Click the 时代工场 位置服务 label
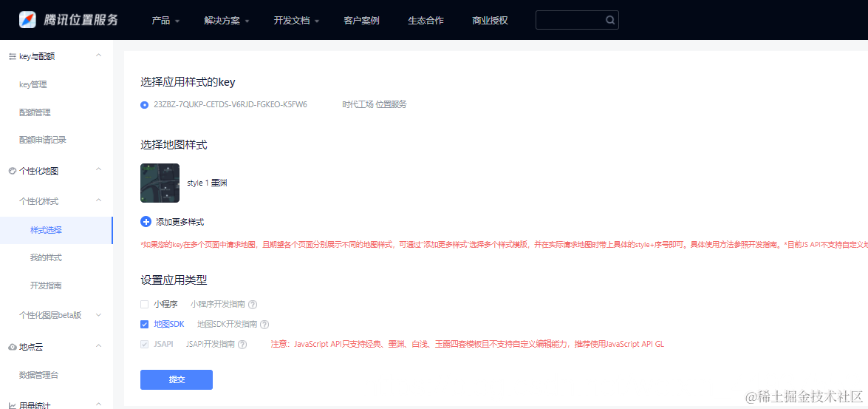Viewport: 868px width, 409px height. (x=375, y=104)
